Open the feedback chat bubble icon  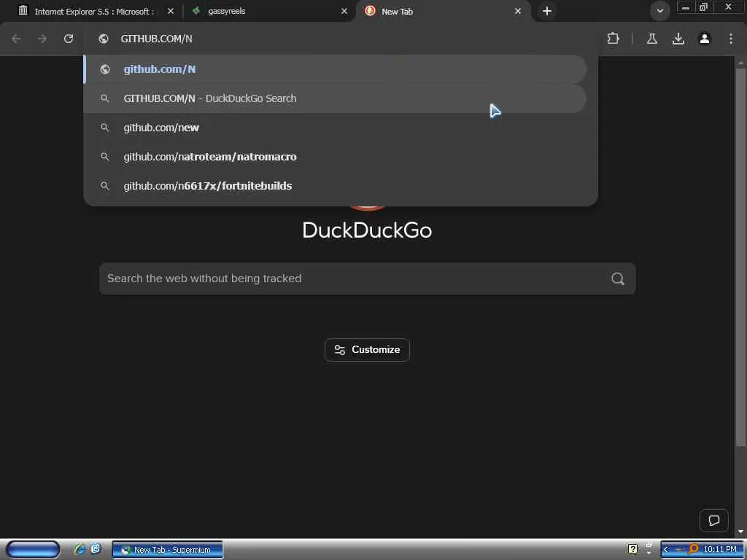pos(713,521)
